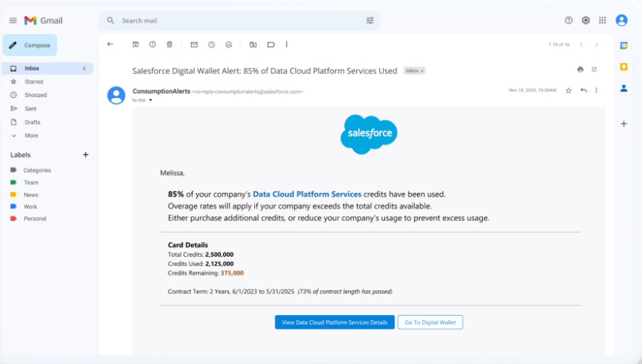Select the green Team label
The height and width of the screenshot is (364, 642).
click(x=31, y=182)
